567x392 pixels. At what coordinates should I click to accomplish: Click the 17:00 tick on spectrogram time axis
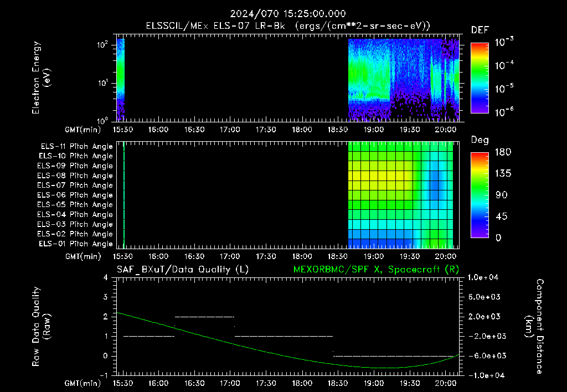coord(230,130)
